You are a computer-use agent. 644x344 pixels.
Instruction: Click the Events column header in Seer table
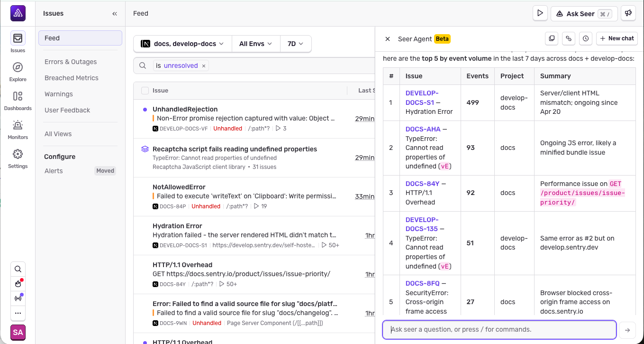tap(478, 76)
